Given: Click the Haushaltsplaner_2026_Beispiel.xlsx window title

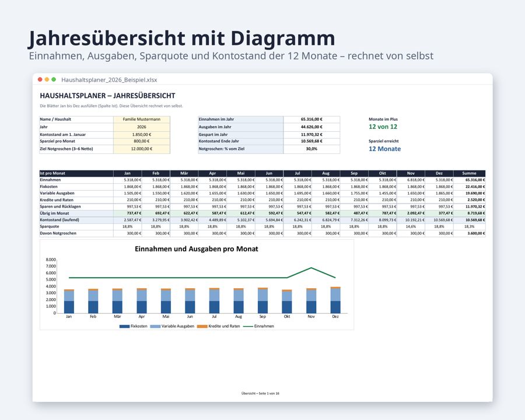Looking at the screenshot, I should click(109, 80).
